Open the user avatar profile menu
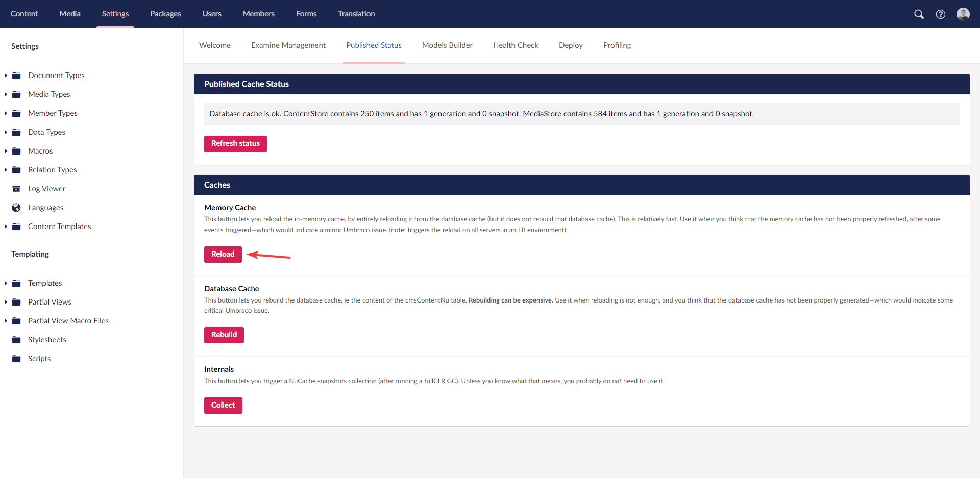 [963, 14]
